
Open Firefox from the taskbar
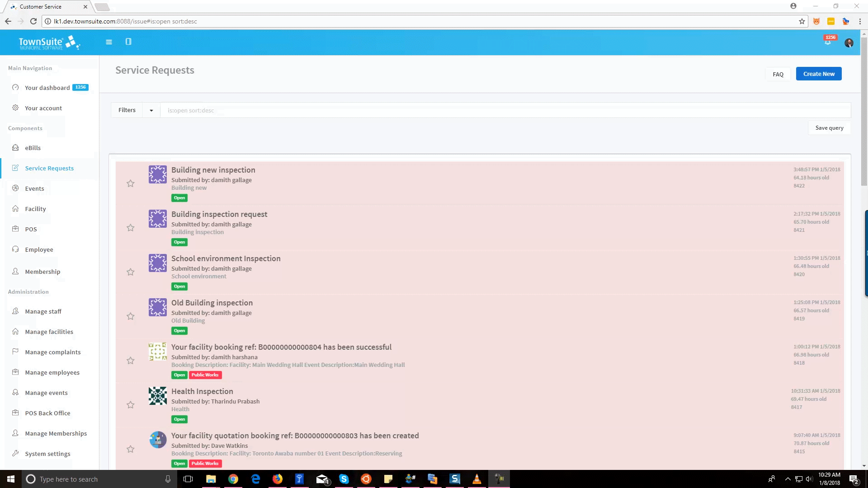click(278, 479)
